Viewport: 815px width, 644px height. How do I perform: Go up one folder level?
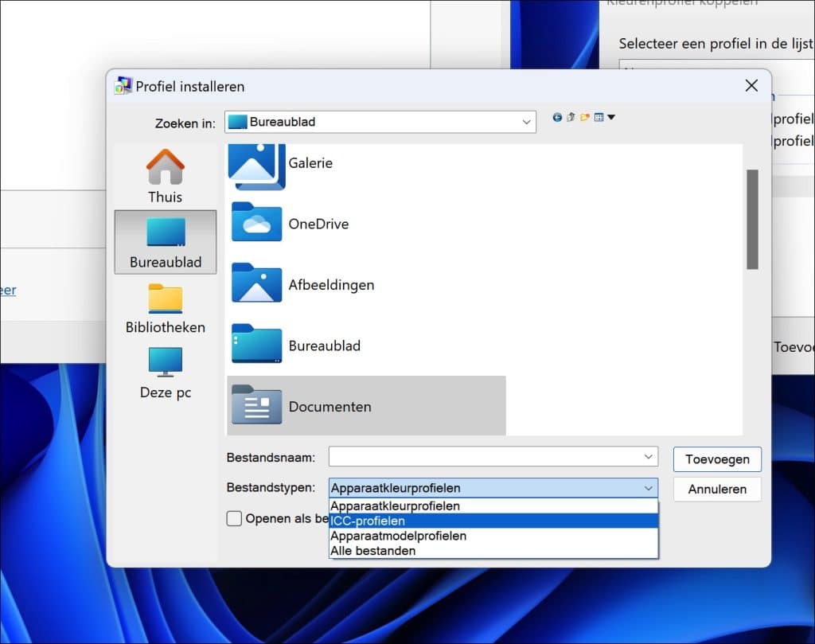point(571,118)
